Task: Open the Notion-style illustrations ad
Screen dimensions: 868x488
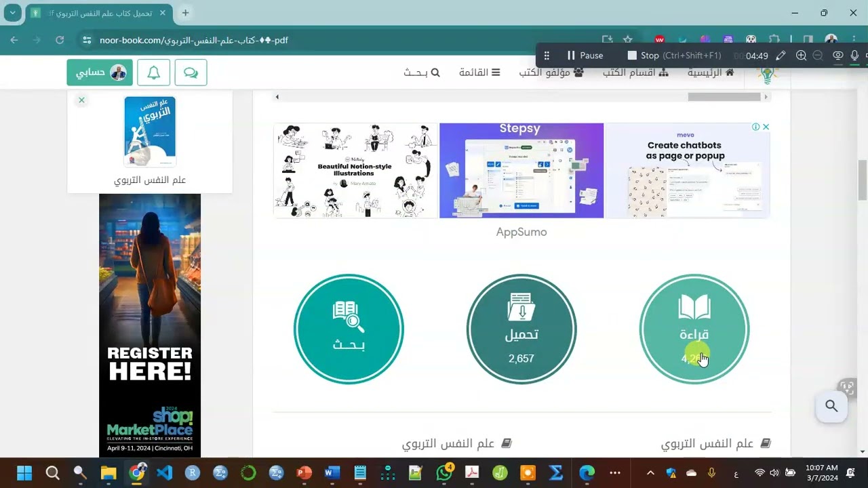Action: [x=356, y=171]
